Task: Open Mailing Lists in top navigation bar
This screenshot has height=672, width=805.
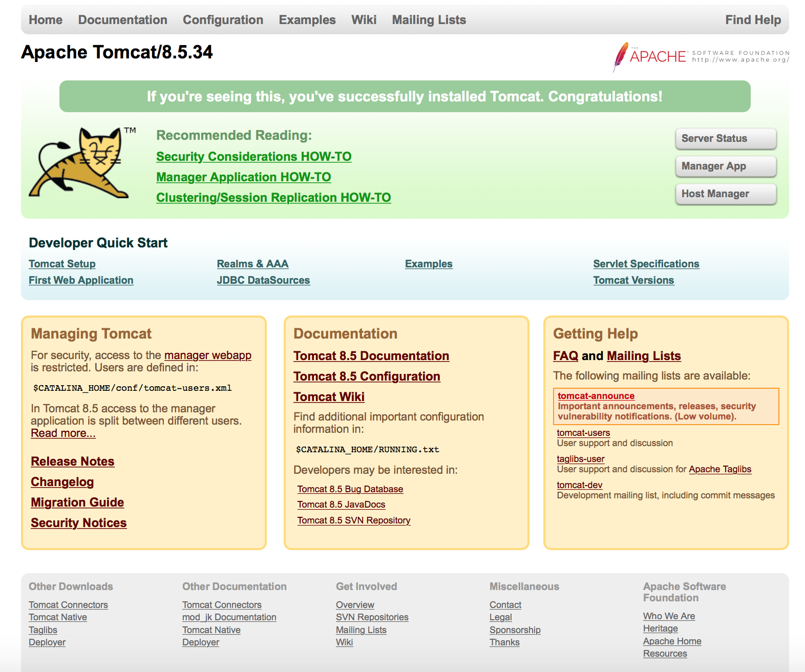Action: click(x=429, y=20)
